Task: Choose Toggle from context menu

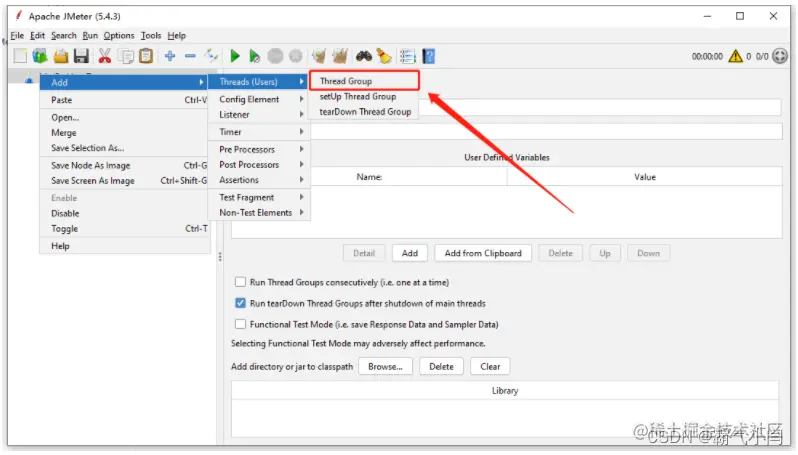Action: 124,229
